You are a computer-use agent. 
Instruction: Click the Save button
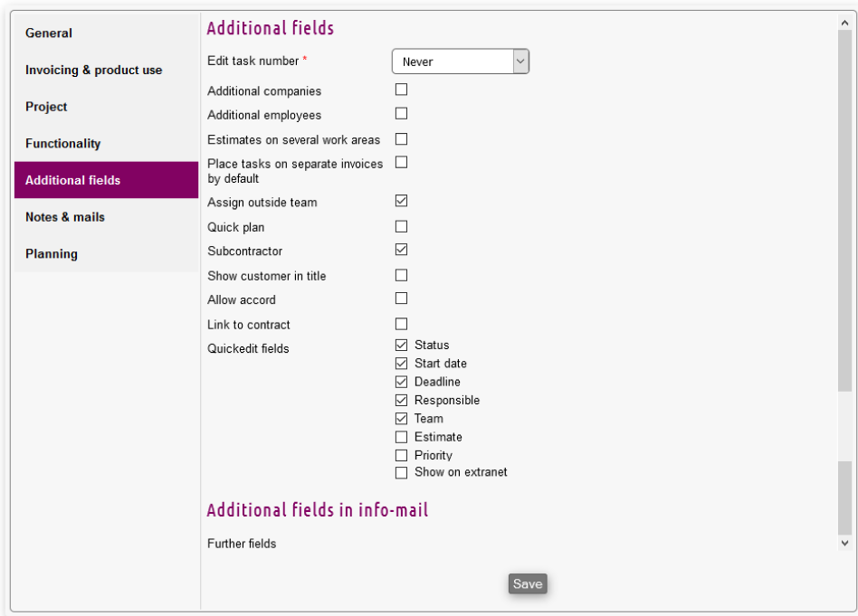(x=528, y=584)
